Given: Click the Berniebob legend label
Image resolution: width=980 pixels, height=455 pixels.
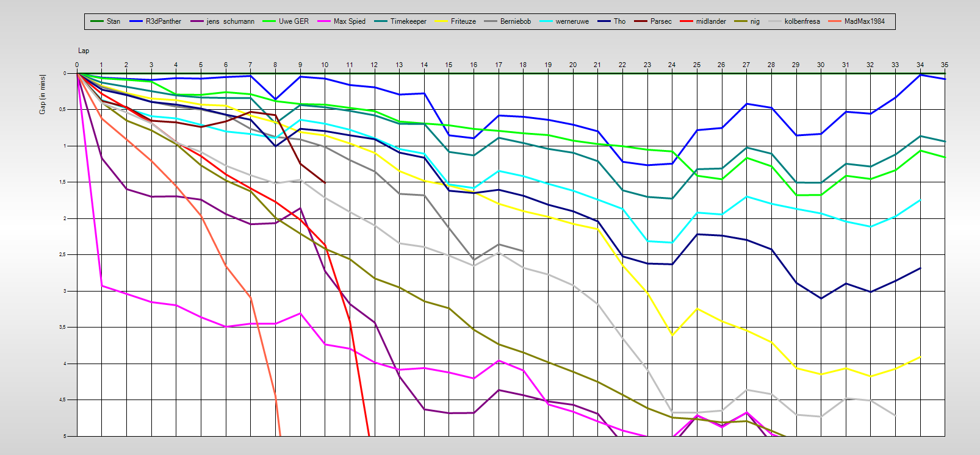Looking at the screenshot, I should pyautogui.click(x=515, y=21).
